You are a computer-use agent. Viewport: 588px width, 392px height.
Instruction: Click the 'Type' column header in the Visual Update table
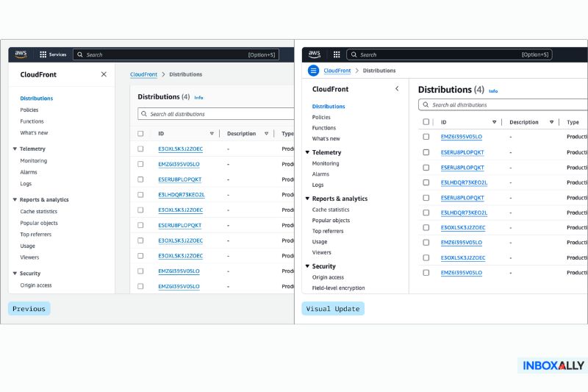point(573,122)
